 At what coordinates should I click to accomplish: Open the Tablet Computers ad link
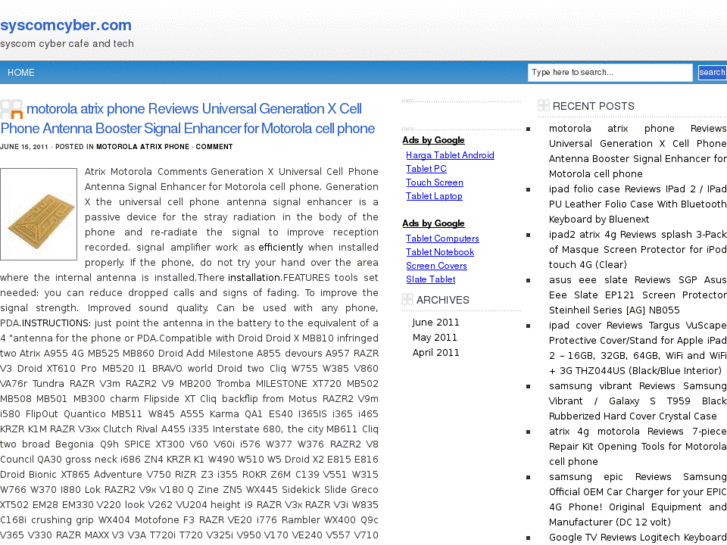click(x=442, y=238)
